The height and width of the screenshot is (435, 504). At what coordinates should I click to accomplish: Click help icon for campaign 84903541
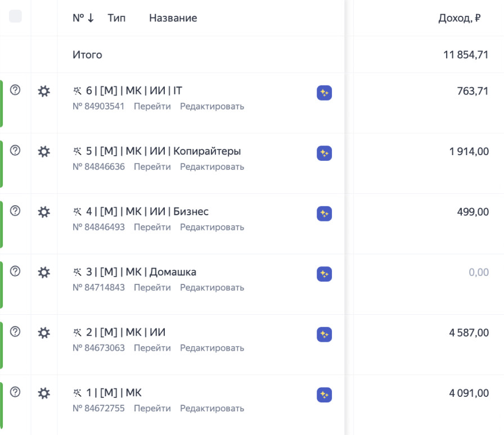15,90
